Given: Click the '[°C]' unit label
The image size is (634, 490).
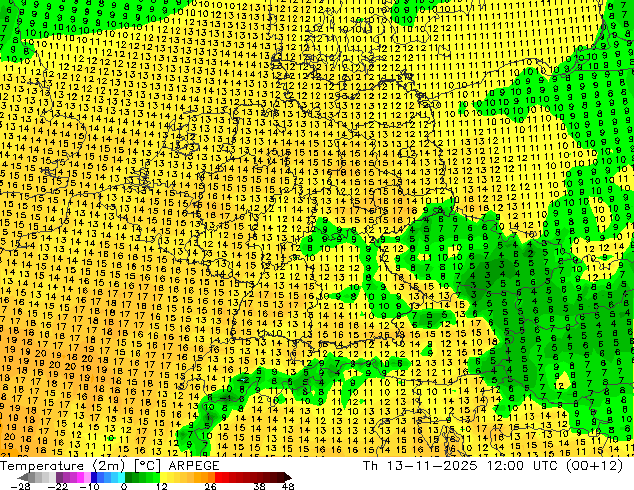Looking at the screenshot, I should point(147,466).
